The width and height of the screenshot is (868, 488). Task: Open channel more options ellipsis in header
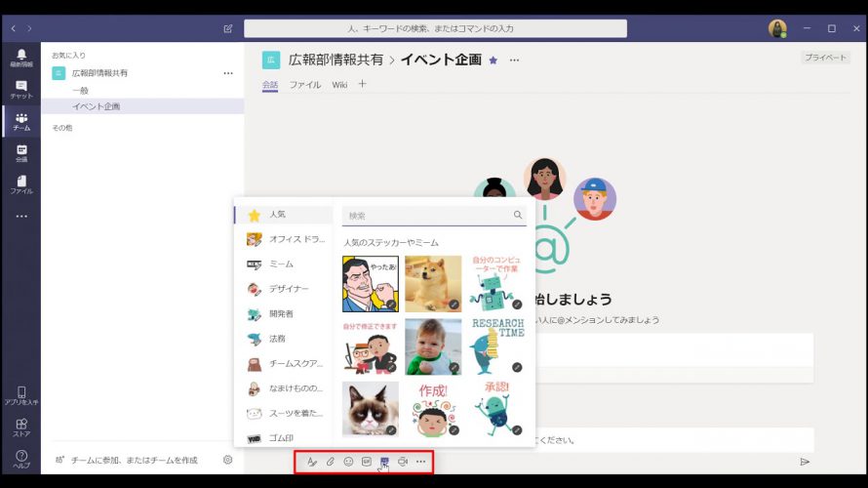coord(514,60)
